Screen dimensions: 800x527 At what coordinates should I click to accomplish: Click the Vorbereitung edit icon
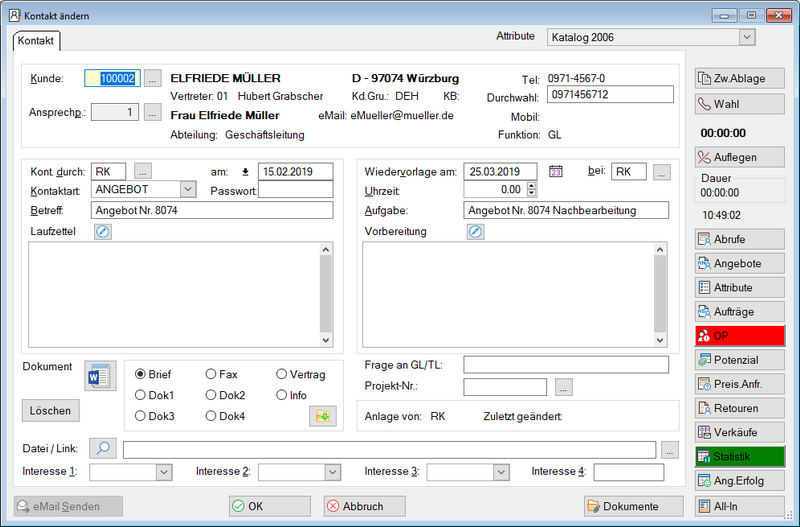pos(476,232)
